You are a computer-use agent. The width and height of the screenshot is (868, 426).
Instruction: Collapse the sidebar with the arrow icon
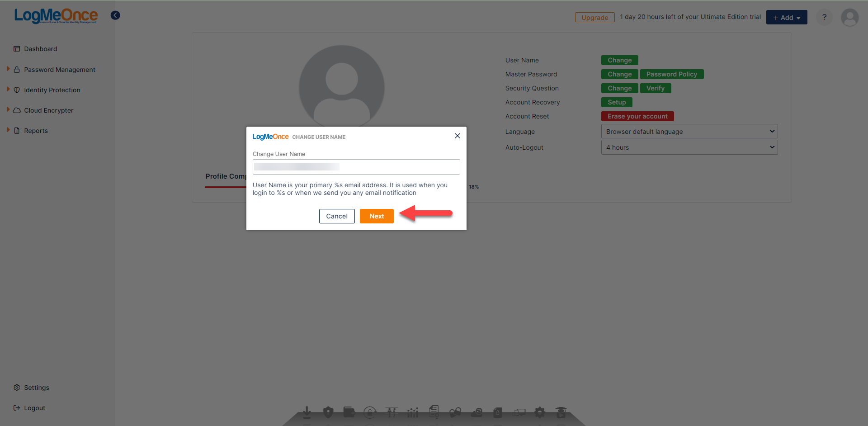115,15
